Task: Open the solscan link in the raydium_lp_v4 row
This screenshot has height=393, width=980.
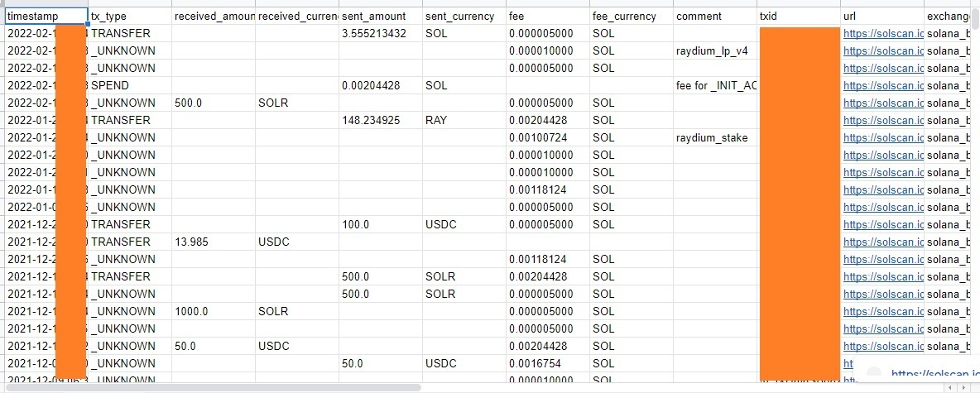Action: pyautogui.click(x=883, y=50)
